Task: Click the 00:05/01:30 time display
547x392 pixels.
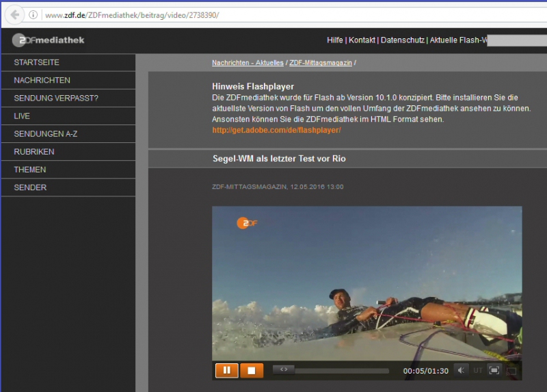Action: (x=425, y=371)
